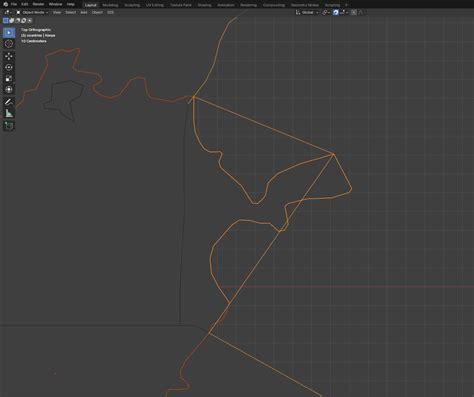Open the viewport Add menu
The height and width of the screenshot is (397, 474).
tap(84, 12)
